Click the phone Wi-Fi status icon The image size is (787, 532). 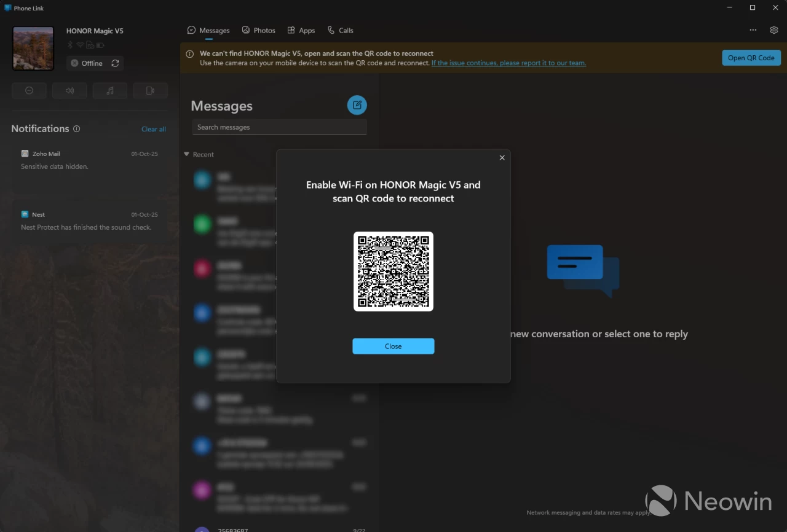80,45
